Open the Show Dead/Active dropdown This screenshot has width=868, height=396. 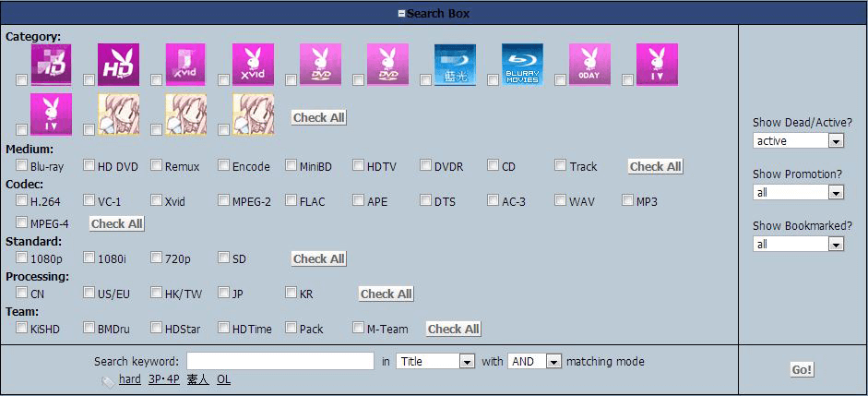click(x=798, y=140)
